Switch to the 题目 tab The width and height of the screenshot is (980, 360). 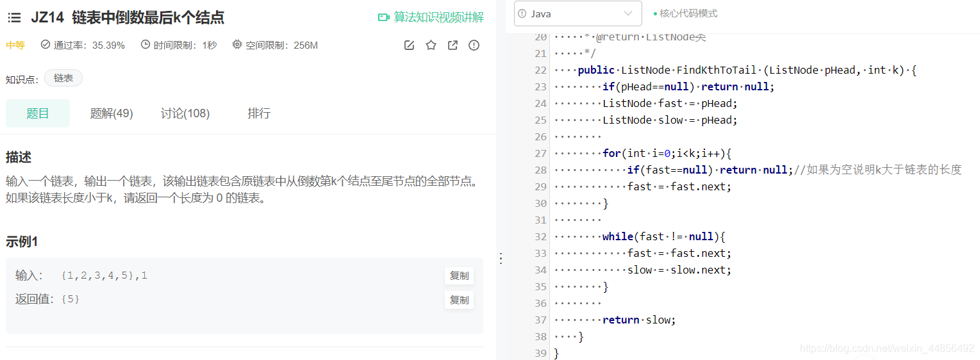[38, 113]
